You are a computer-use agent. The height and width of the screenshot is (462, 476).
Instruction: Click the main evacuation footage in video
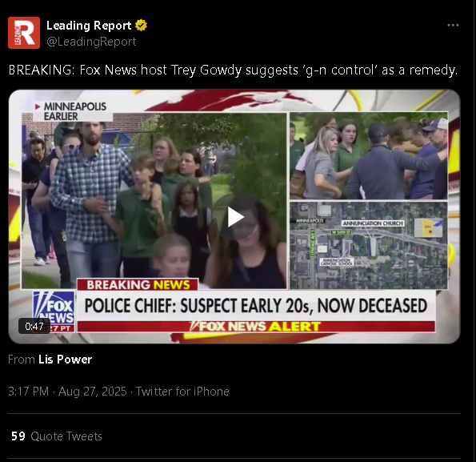[154, 200]
